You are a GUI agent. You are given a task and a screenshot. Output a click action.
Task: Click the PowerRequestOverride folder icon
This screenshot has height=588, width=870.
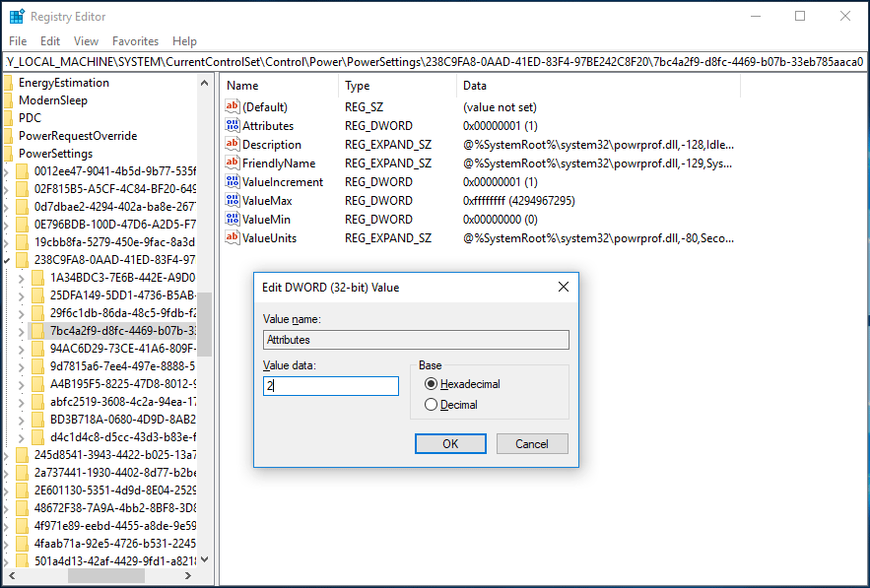pos(8,136)
